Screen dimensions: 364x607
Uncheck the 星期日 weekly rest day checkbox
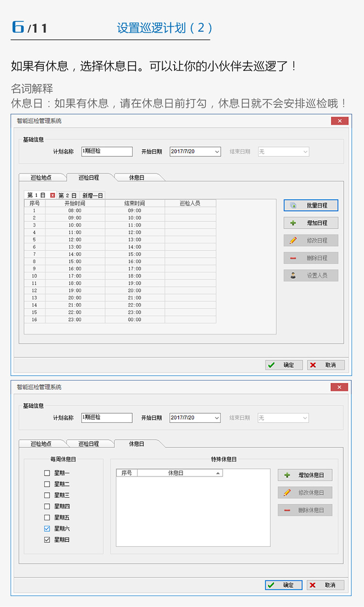coord(47,540)
